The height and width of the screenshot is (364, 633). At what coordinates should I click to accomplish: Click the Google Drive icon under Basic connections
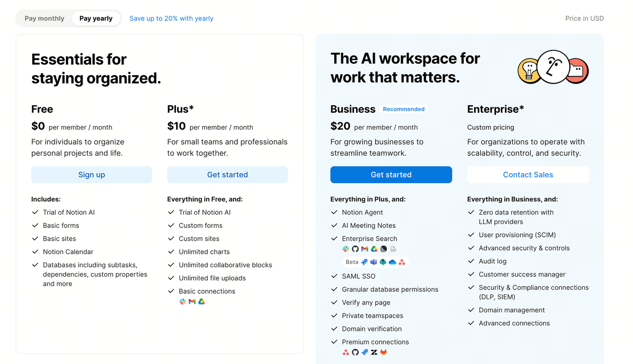point(201,301)
